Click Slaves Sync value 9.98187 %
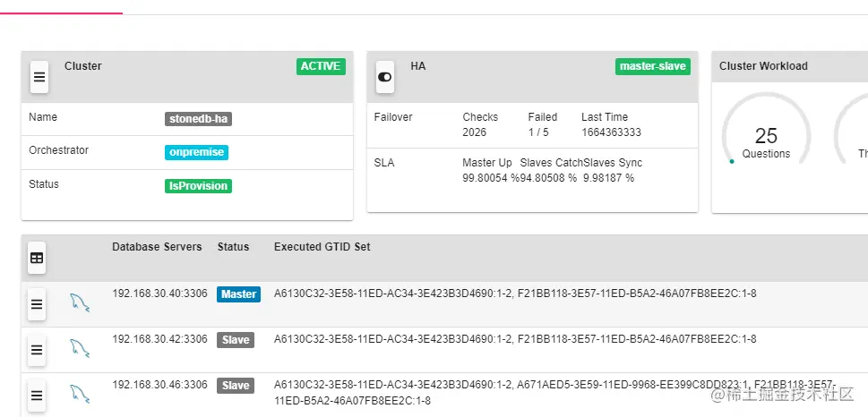Image resolution: width=868 pixels, height=417 pixels. [x=609, y=178]
